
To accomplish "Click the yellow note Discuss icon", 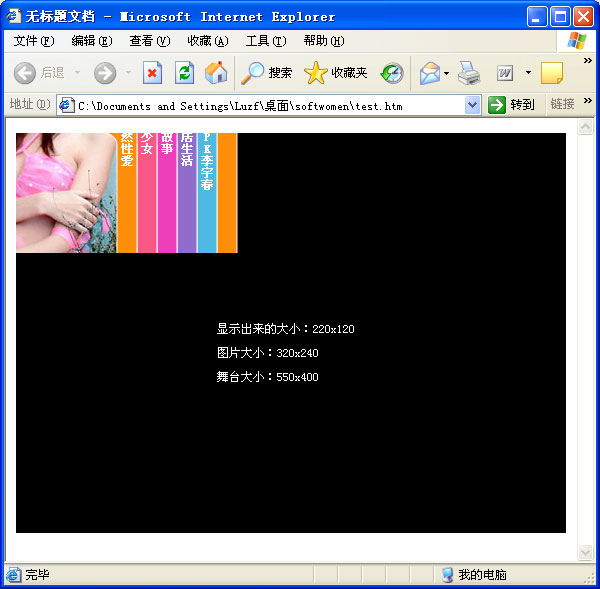I will [x=552, y=73].
